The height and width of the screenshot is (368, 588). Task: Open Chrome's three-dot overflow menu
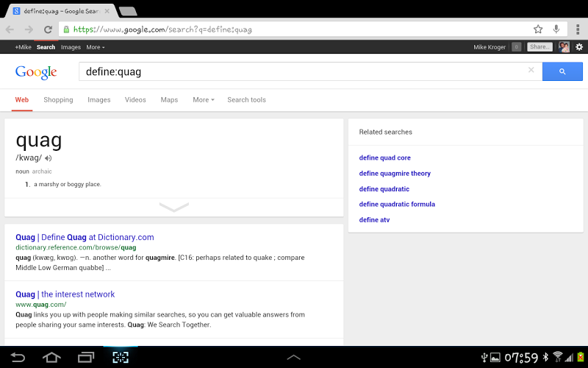pyautogui.click(x=578, y=29)
